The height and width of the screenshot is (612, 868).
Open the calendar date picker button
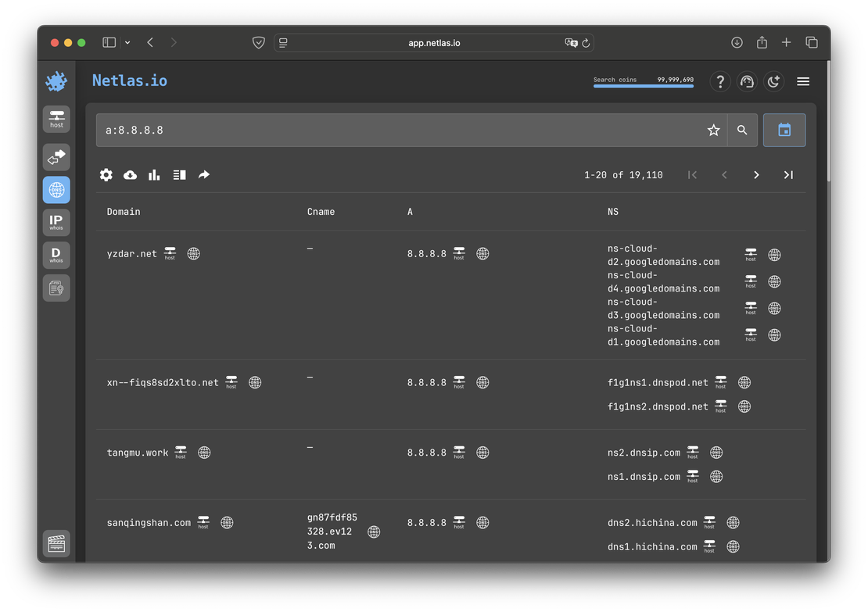[784, 131]
